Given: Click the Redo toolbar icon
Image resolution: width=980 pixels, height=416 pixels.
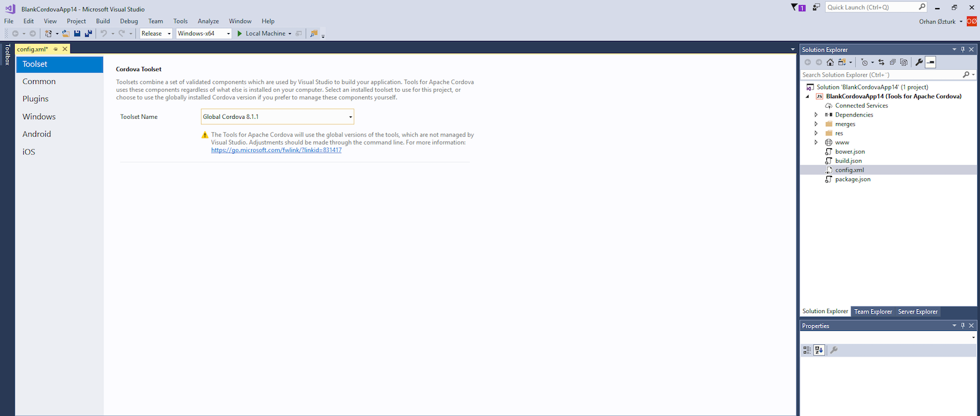Looking at the screenshot, I should coord(122,34).
